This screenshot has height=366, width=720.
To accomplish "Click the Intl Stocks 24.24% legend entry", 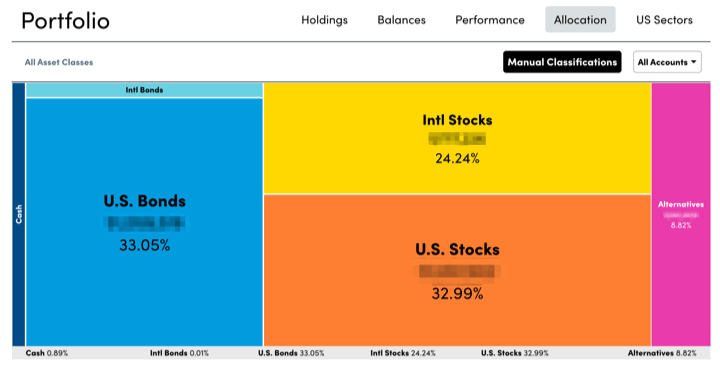I will click(x=403, y=353).
